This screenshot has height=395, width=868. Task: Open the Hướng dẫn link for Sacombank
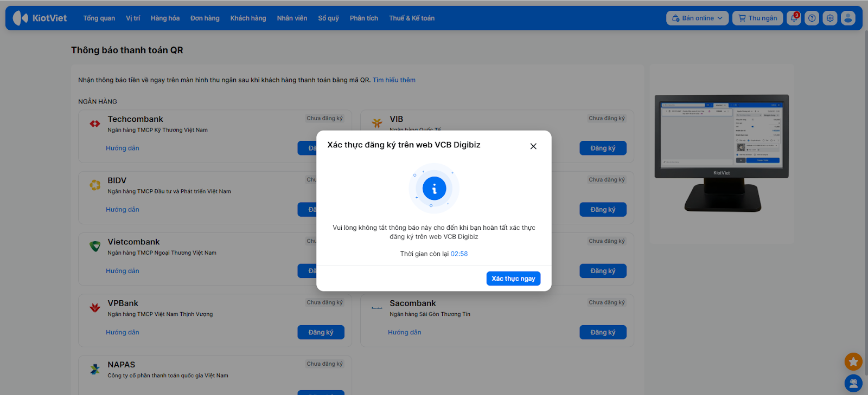tap(405, 332)
